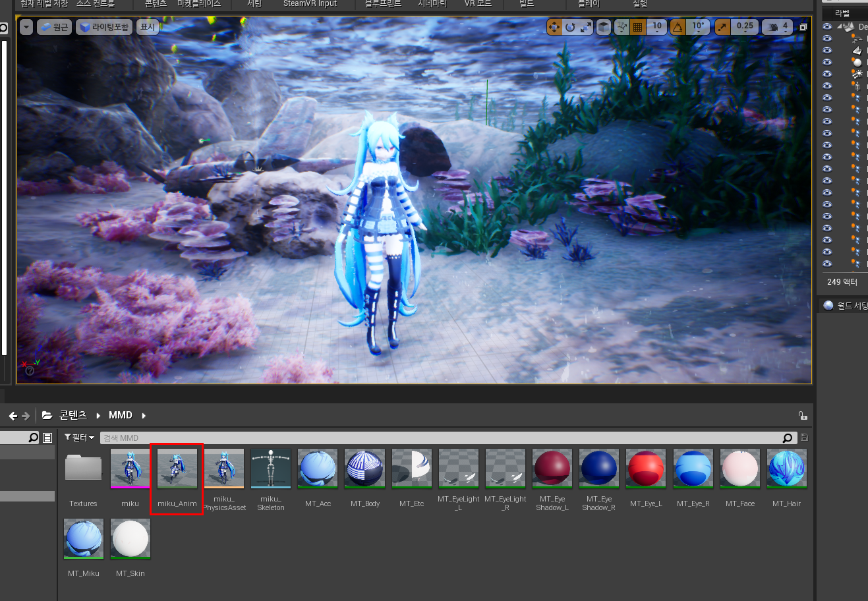Click the VR 모드 toolbar button
The width and height of the screenshot is (868, 601).
pyautogui.click(x=478, y=4)
